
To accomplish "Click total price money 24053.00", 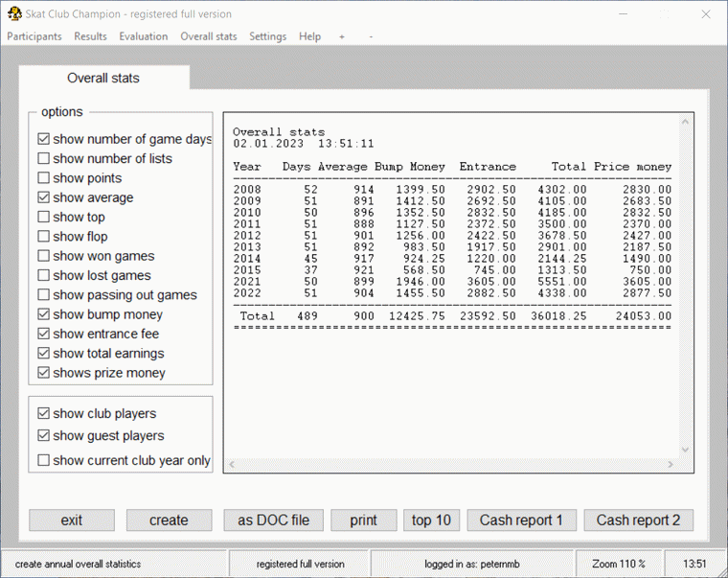I will point(644,316).
